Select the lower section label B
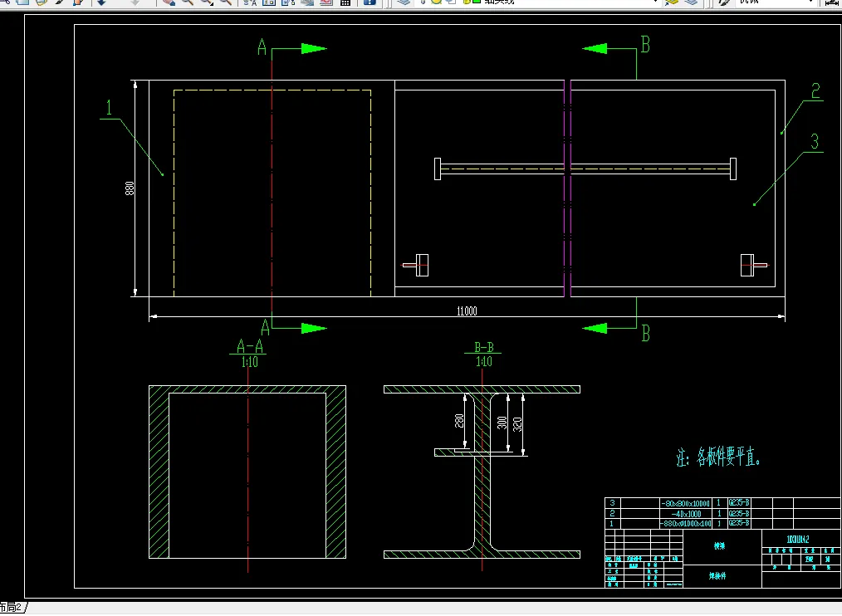Screen dimensions: 842x616 pos(646,334)
